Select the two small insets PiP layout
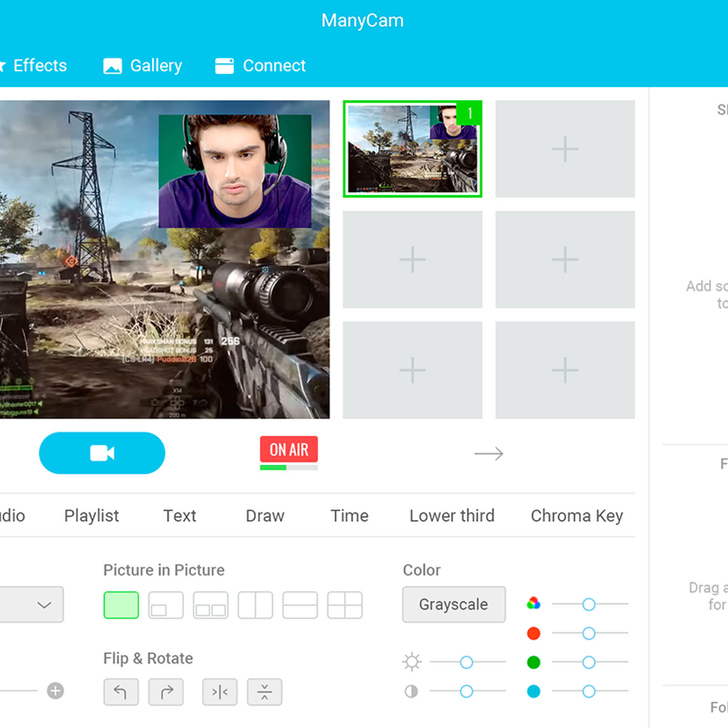 (x=210, y=605)
